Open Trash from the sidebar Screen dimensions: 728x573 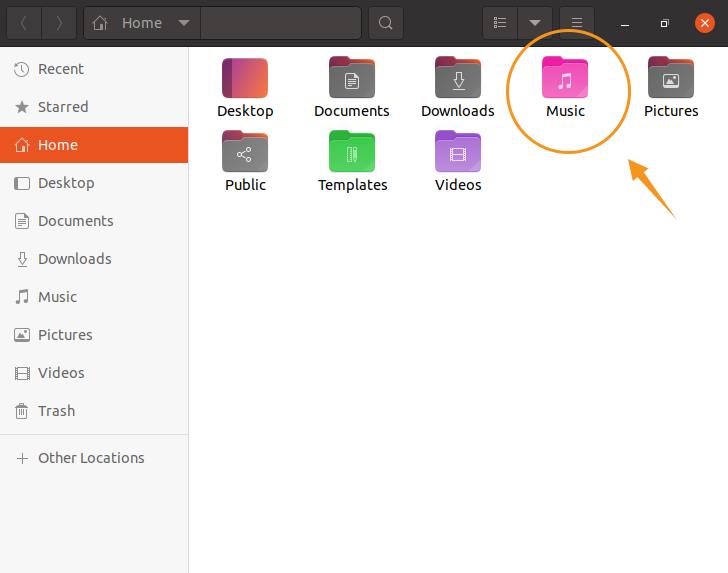(x=94, y=411)
